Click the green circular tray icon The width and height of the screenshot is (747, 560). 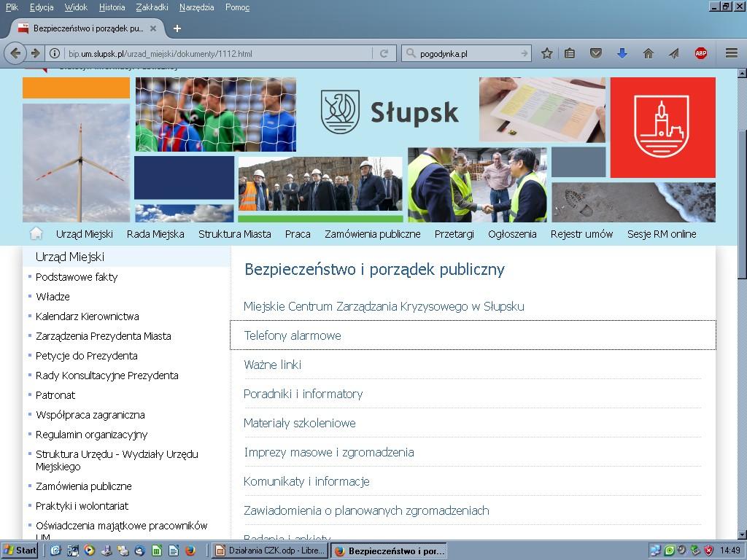point(669,551)
